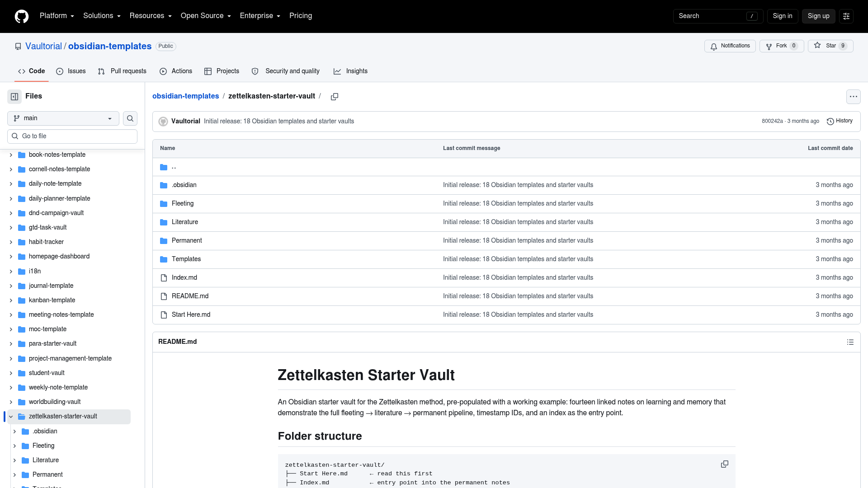Open the initial release commit message link

(x=279, y=122)
